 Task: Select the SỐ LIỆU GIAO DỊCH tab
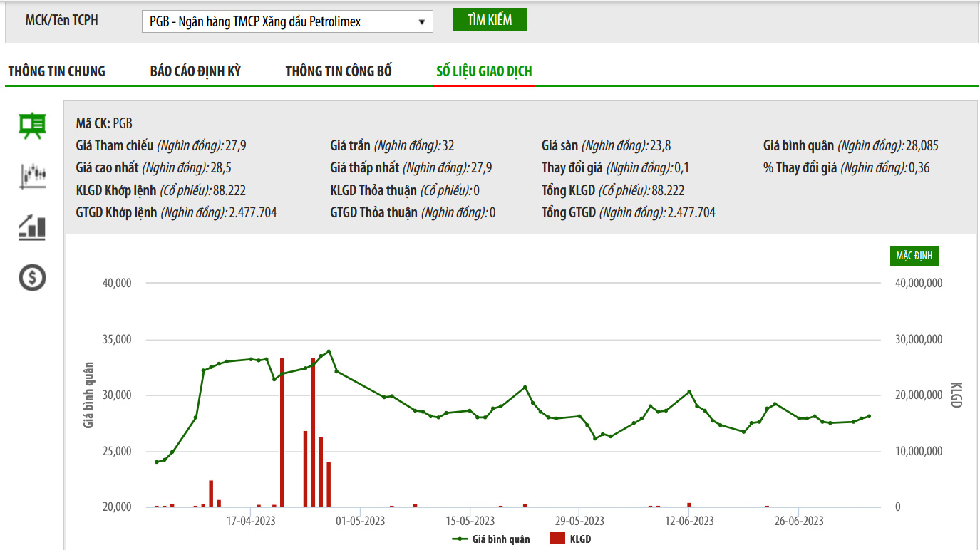click(x=484, y=71)
